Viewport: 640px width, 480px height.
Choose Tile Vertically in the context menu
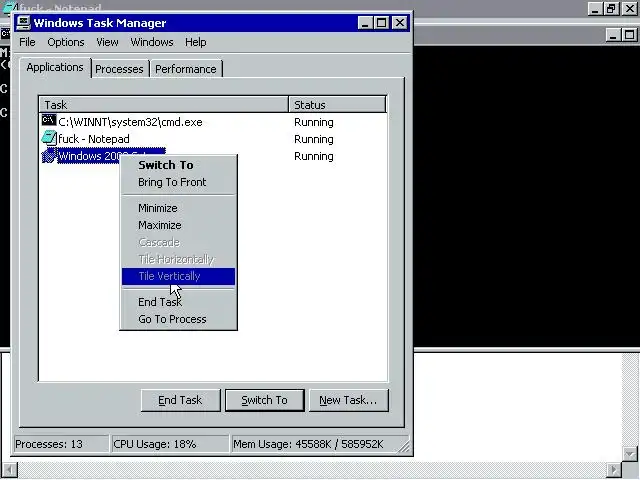click(178, 276)
